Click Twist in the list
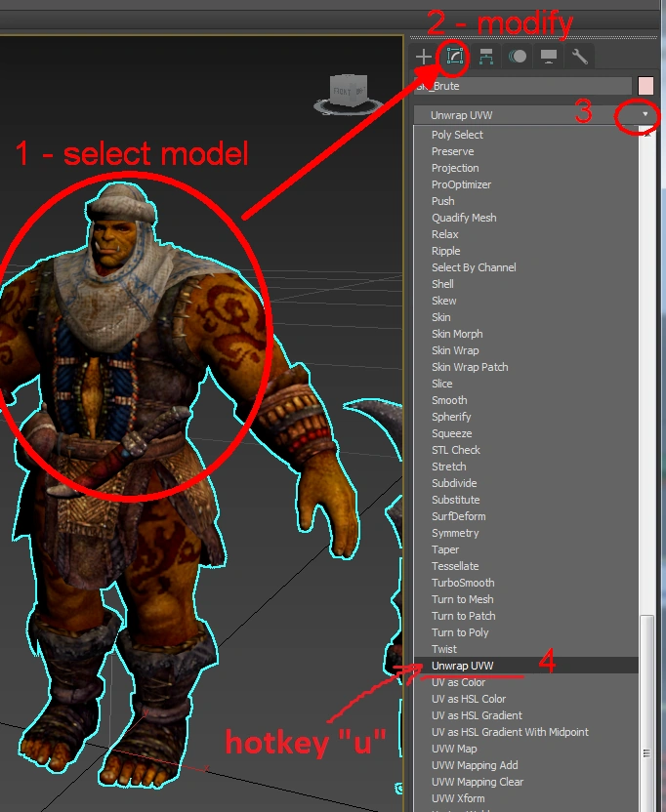 444,648
